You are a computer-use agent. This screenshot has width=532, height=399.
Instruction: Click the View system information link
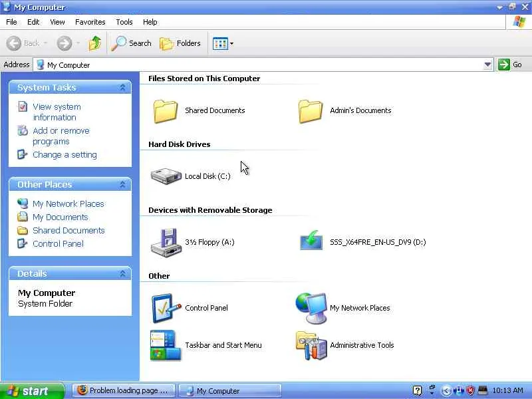[57, 112]
